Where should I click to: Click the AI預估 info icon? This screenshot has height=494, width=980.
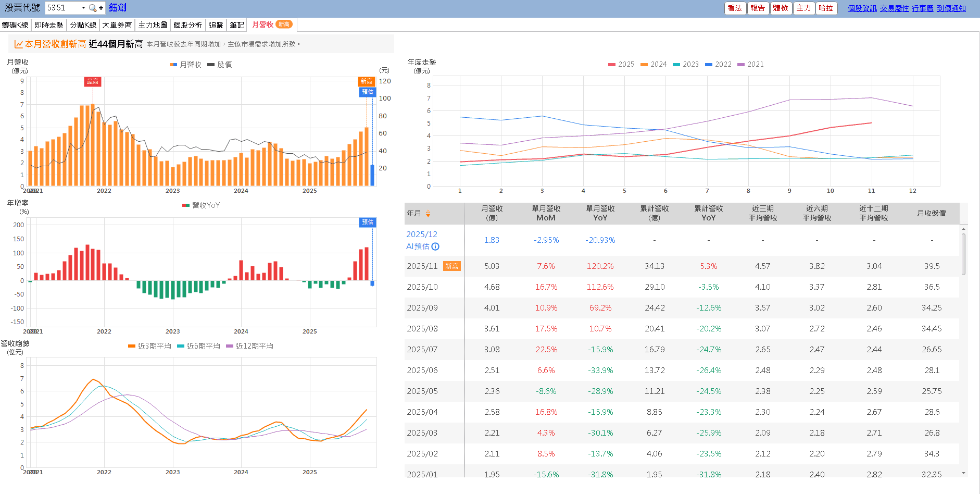click(435, 246)
